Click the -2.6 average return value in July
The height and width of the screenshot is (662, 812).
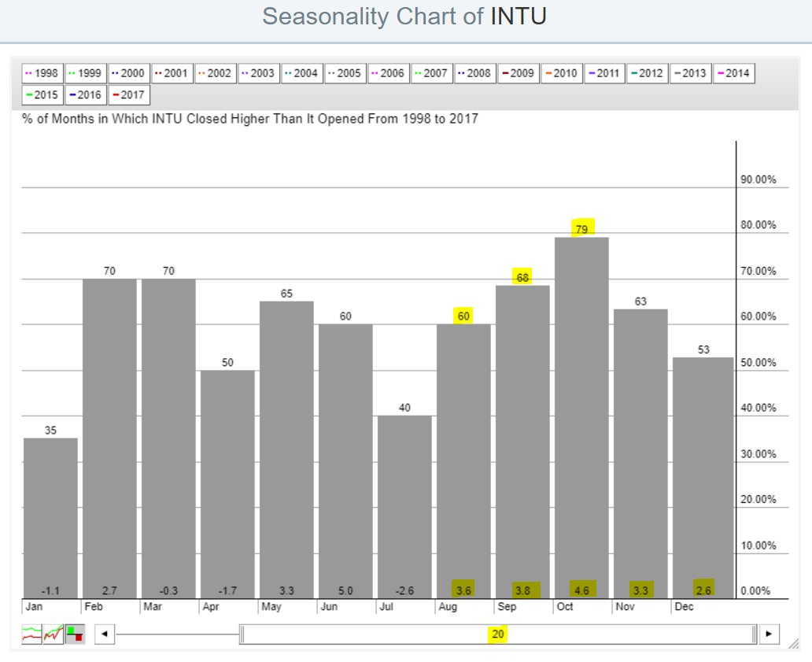(405, 590)
